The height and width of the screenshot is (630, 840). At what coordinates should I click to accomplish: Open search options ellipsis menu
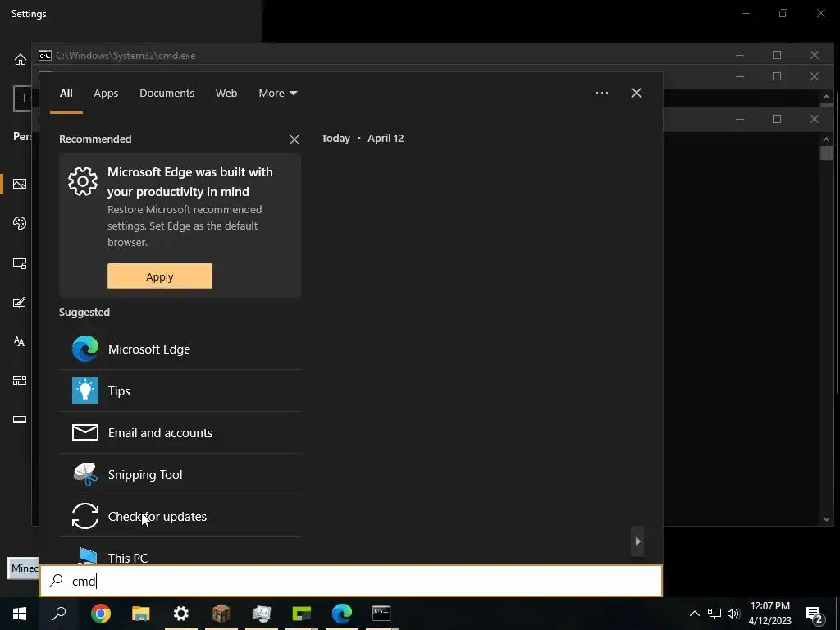click(x=602, y=93)
